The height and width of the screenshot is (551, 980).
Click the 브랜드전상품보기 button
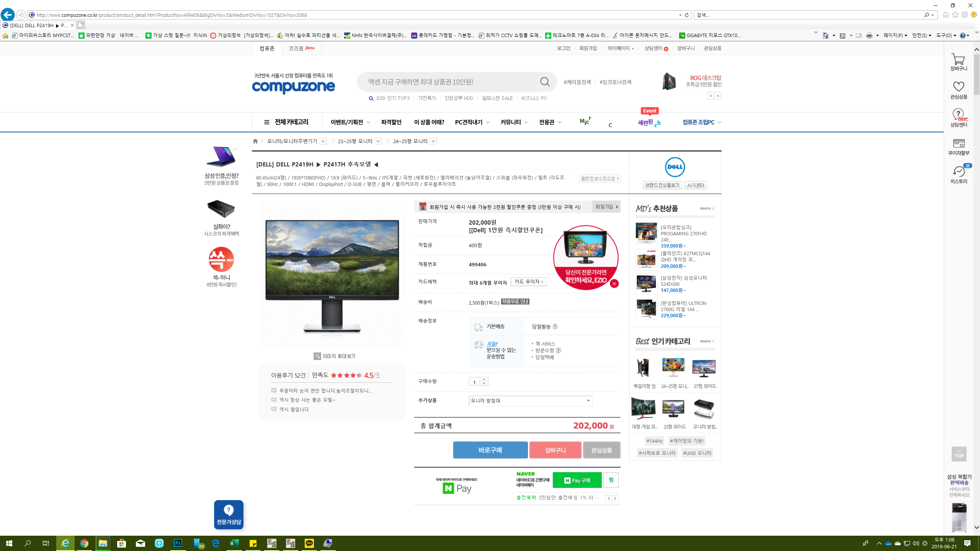tap(662, 185)
